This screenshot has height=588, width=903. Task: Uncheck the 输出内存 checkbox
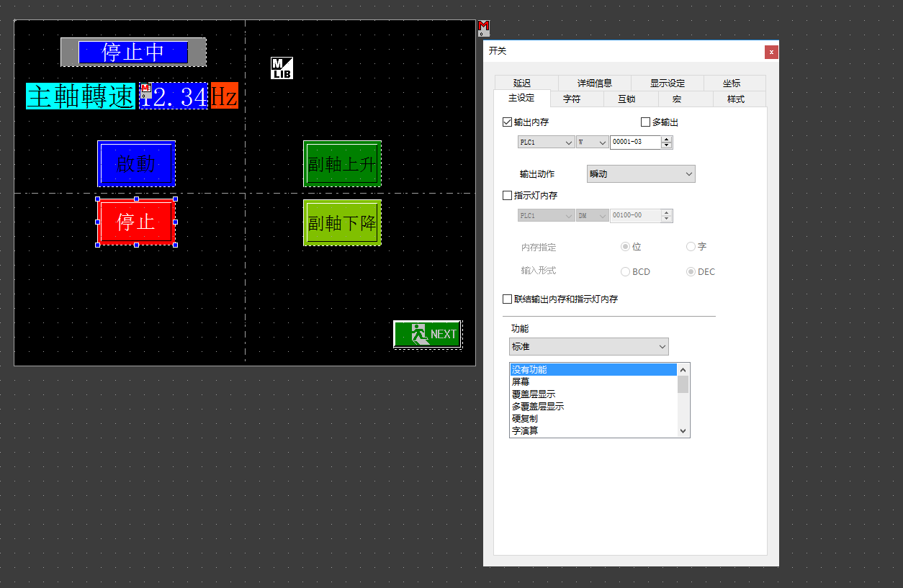508,122
